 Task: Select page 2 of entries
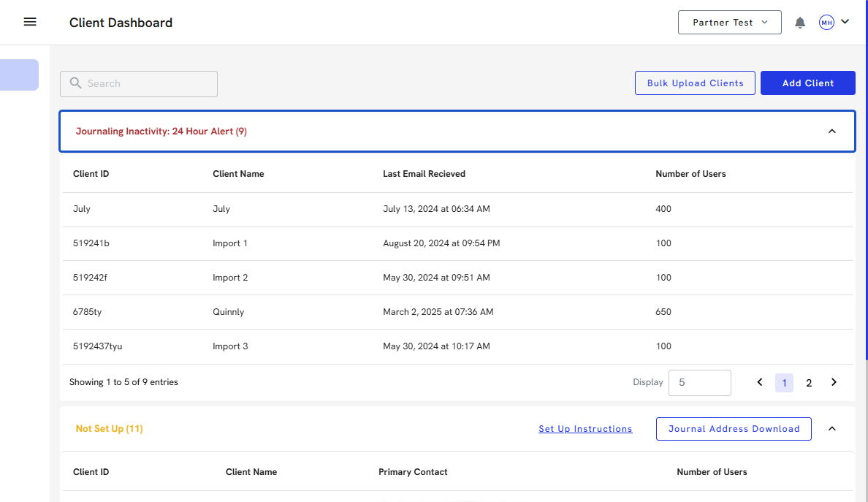809,383
